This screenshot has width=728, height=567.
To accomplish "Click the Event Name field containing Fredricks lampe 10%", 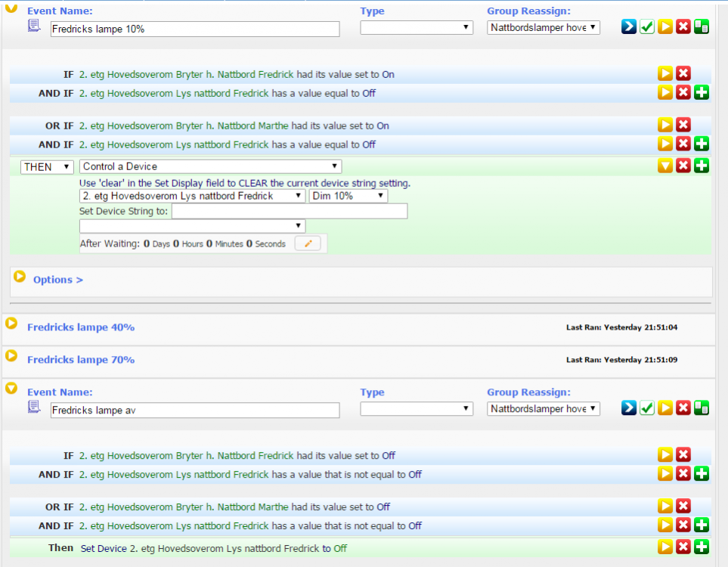I will tap(195, 29).
